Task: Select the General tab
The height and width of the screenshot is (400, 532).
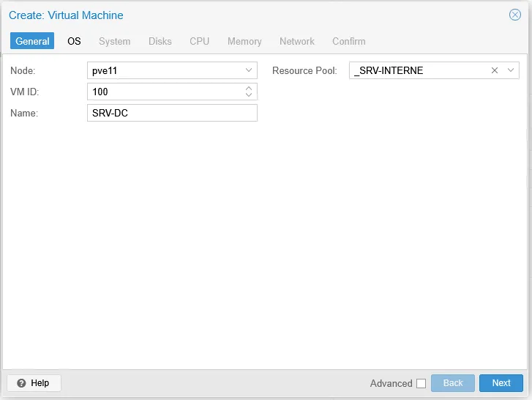Action: coord(32,41)
